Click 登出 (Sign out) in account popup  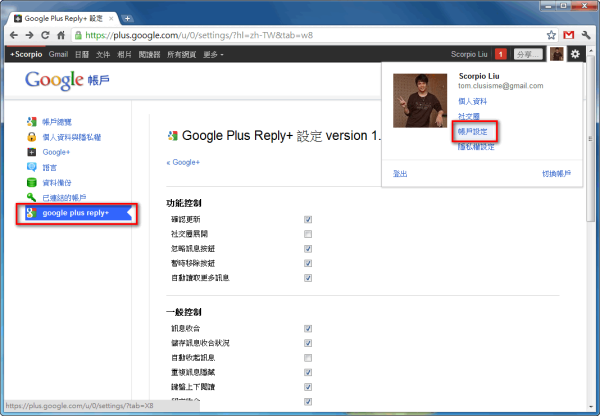[x=400, y=174]
